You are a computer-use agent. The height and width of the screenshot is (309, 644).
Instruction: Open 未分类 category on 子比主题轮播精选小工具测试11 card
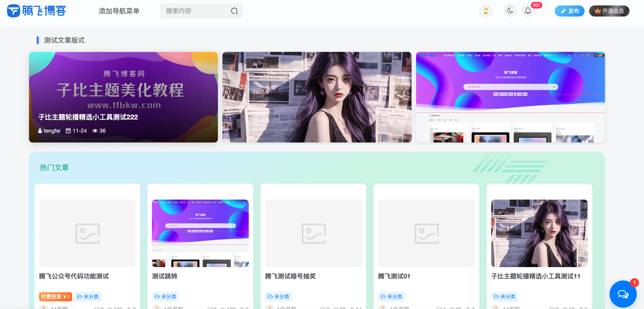[505, 297]
